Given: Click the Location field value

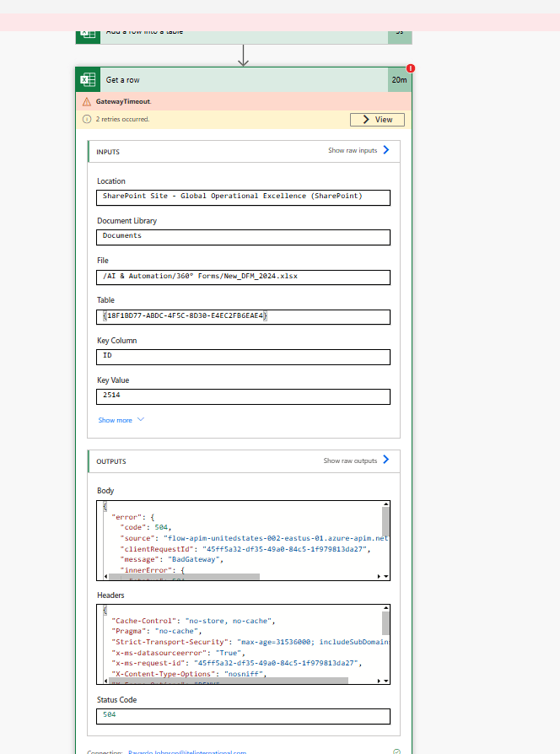Looking at the screenshot, I should point(243,197).
